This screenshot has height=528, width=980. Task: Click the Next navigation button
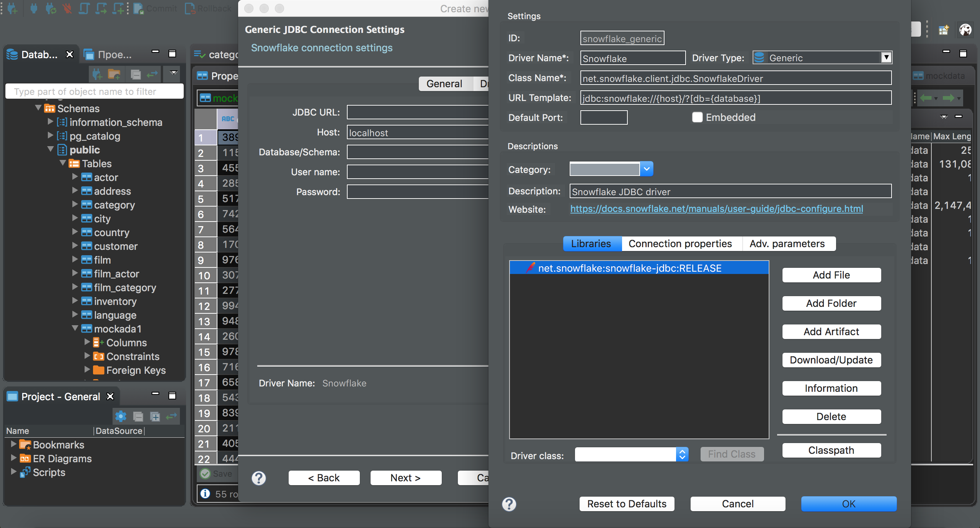405,477
